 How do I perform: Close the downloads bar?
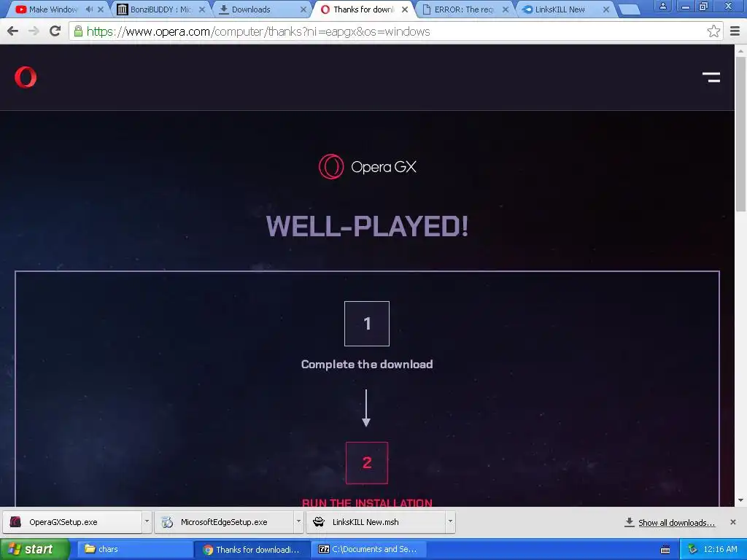pos(733,522)
